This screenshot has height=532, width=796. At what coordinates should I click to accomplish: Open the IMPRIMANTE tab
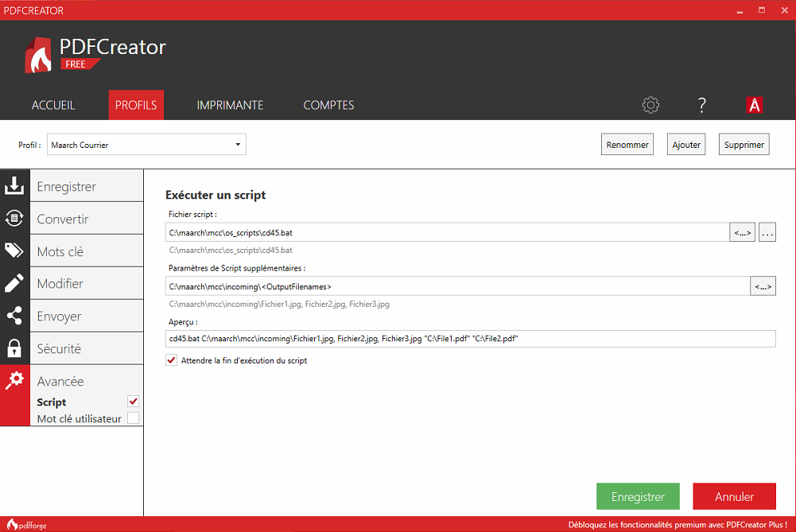click(x=230, y=105)
